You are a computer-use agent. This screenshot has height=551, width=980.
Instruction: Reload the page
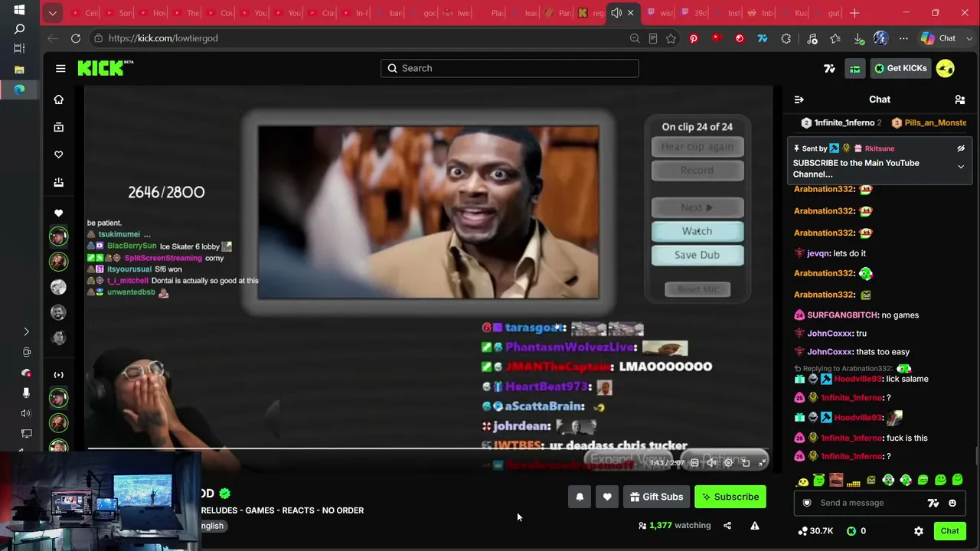tap(76, 38)
